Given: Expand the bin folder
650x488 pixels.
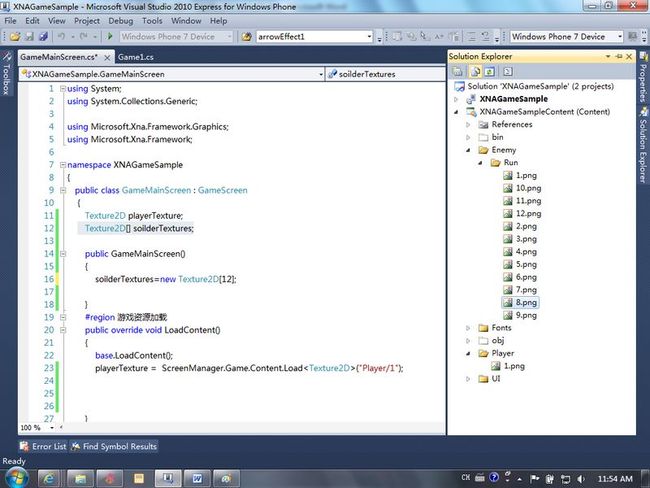Looking at the screenshot, I should coord(468,137).
